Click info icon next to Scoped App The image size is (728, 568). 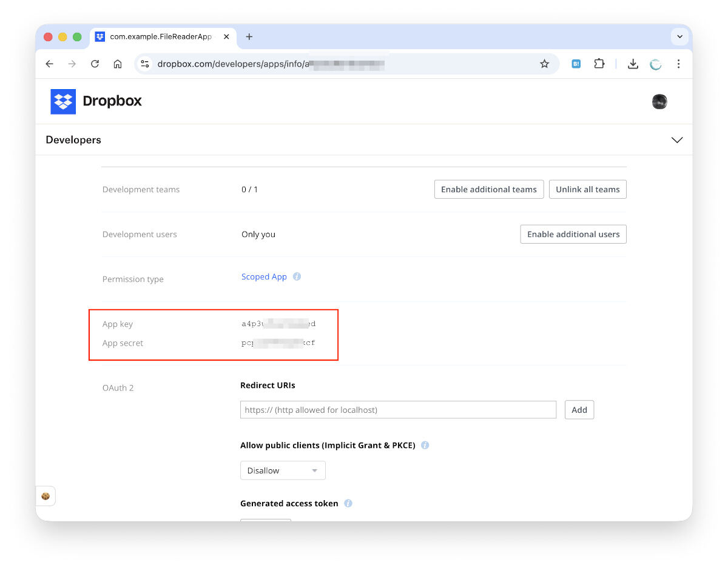[297, 276]
